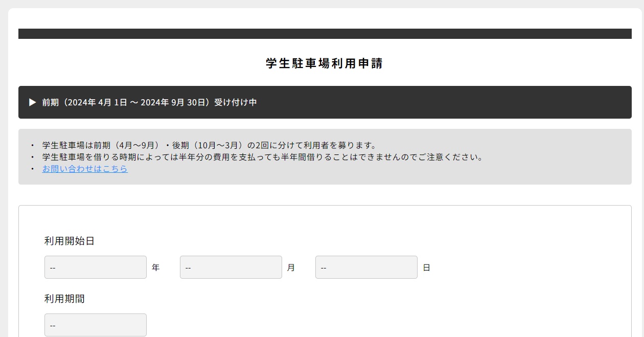The image size is (644, 337).
Task: Expand the 利用期間 dropdown
Action: pos(96,325)
